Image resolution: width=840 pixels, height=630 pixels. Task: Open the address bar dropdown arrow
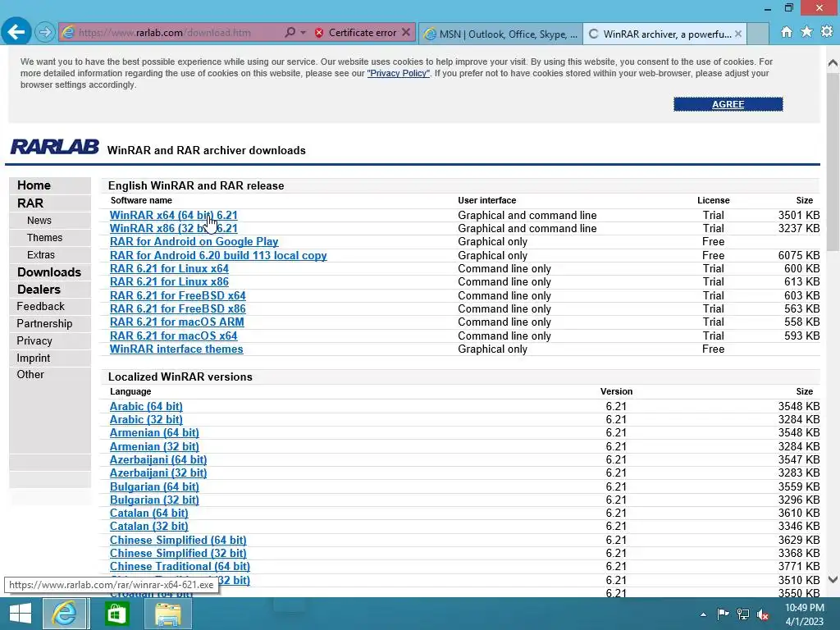(x=304, y=33)
